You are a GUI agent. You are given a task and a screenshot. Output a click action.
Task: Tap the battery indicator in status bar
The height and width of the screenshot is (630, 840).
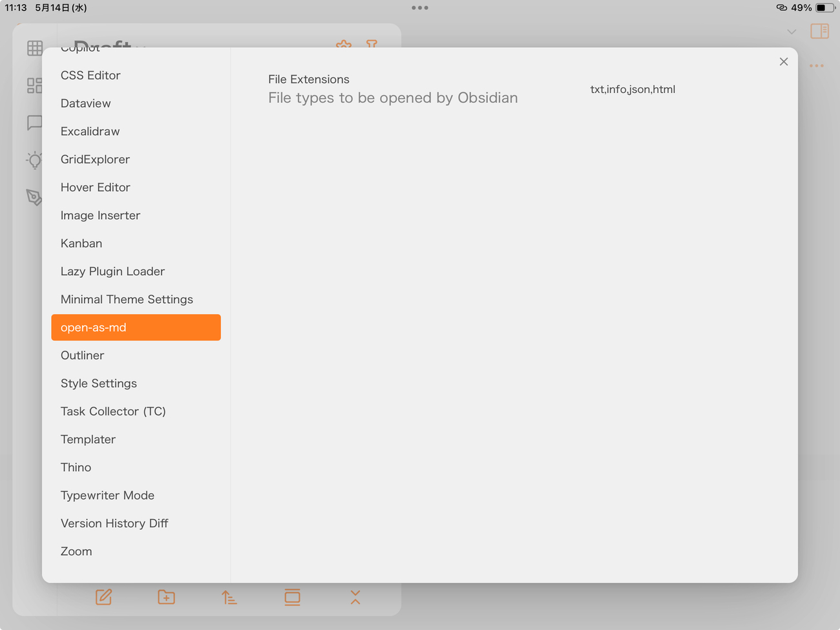(825, 8)
